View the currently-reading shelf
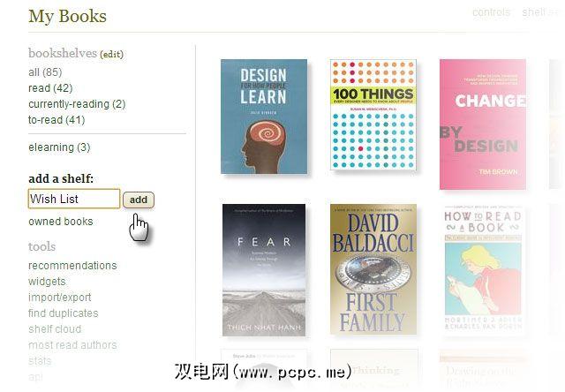Viewport: 565px width, 392px height. (77, 104)
